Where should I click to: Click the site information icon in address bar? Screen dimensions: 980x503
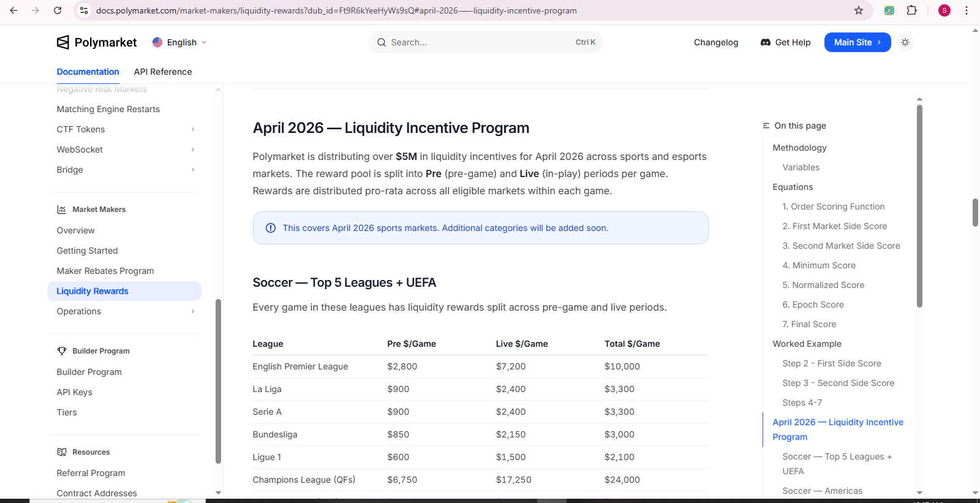[x=84, y=10]
